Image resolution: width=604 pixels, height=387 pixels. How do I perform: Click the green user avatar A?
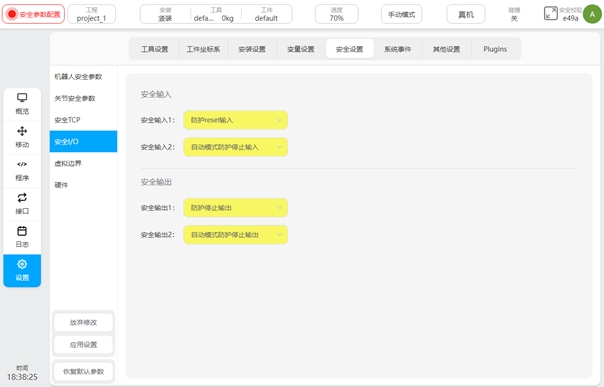pyautogui.click(x=592, y=14)
